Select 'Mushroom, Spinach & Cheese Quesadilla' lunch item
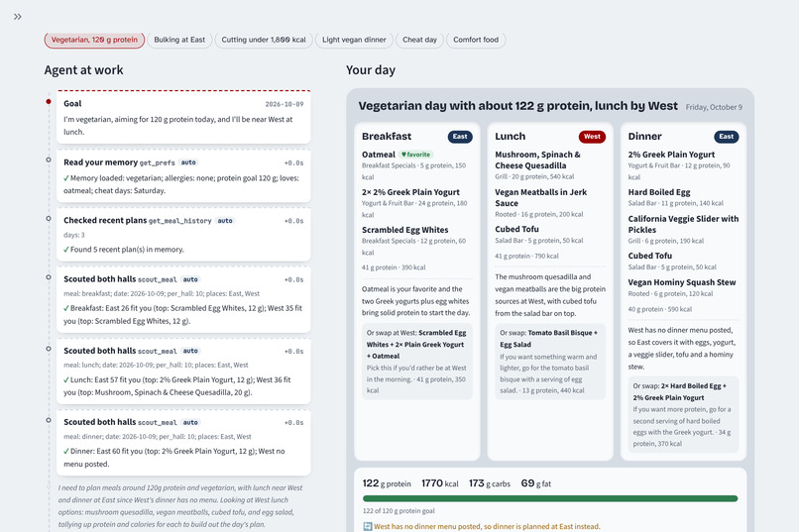 (537, 160)
